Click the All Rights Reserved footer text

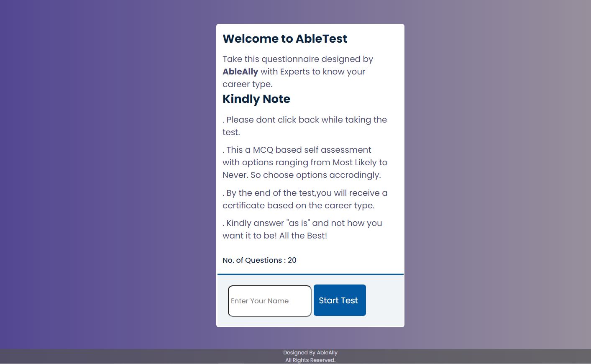click(x=310, y=360)
